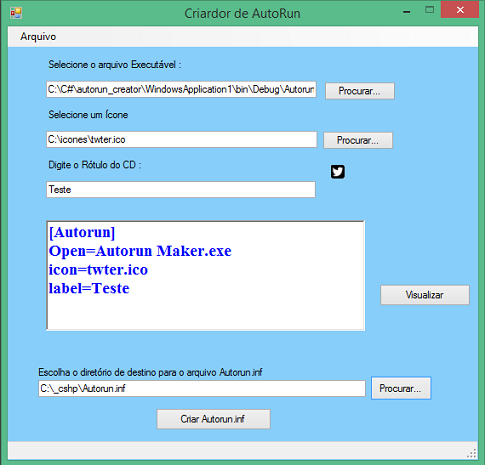The image size is (485, 465).
Task: Click Procurar beside the destination directory field
Action: coord(401,388)
